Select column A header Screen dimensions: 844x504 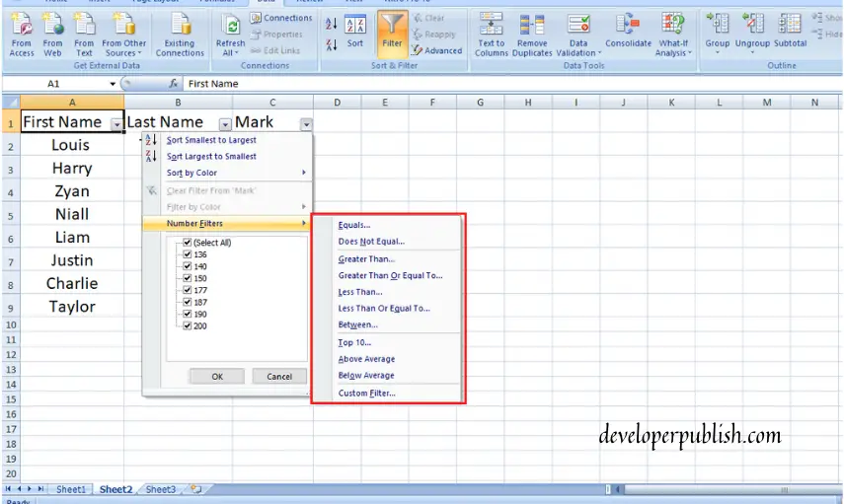pos(72,103)
